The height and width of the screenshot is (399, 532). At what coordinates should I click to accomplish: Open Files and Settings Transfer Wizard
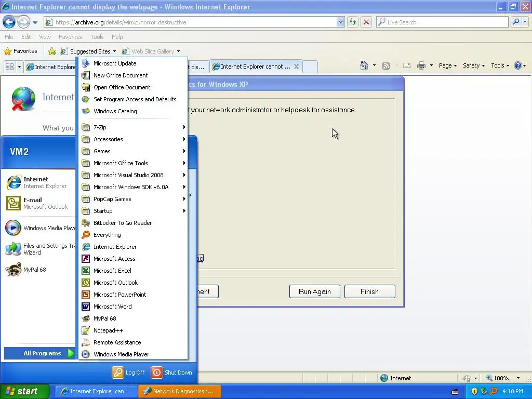click(x=40, y=249)
